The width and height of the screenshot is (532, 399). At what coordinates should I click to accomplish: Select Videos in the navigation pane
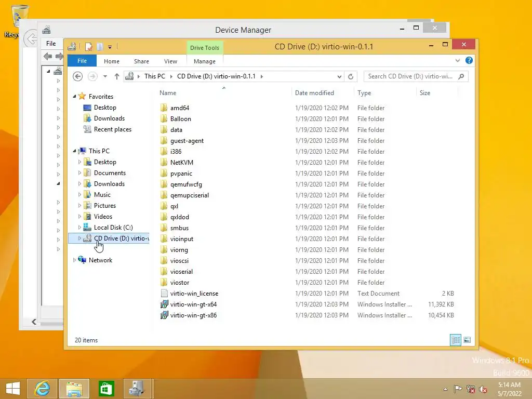point(103,217)
